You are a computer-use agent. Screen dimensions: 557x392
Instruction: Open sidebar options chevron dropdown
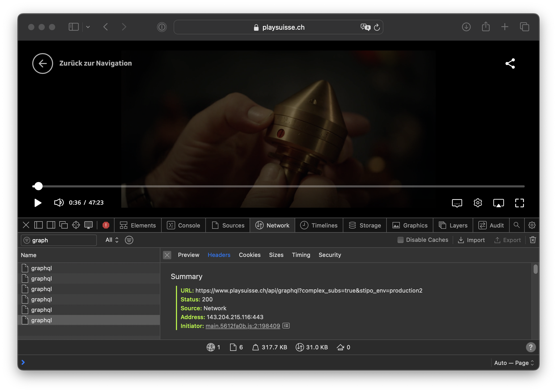coord(88,27)
